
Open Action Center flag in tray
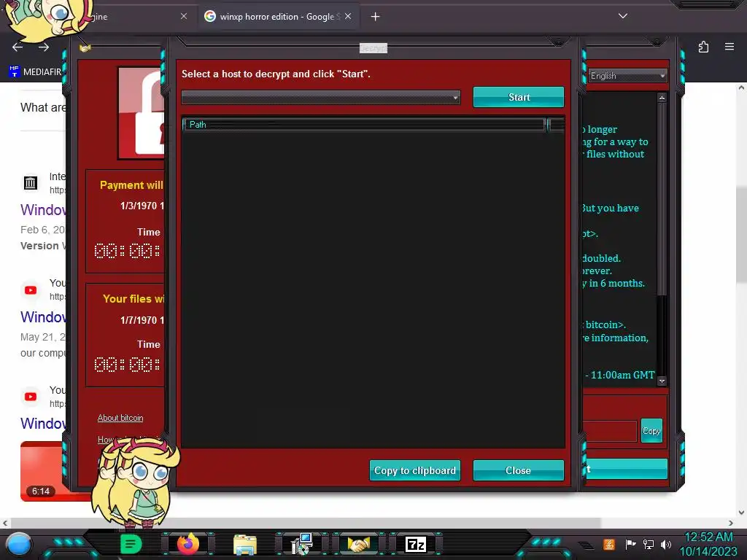coord(631,544)
